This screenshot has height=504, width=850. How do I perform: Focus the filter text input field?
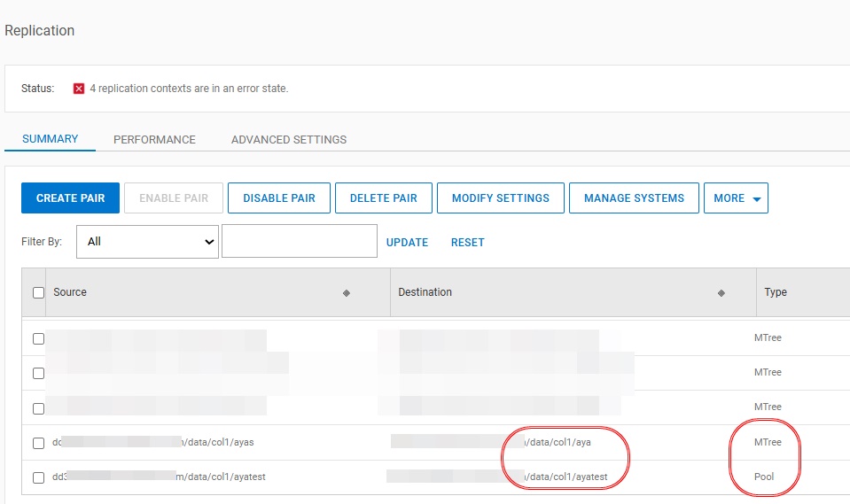[x=300, y=241]
